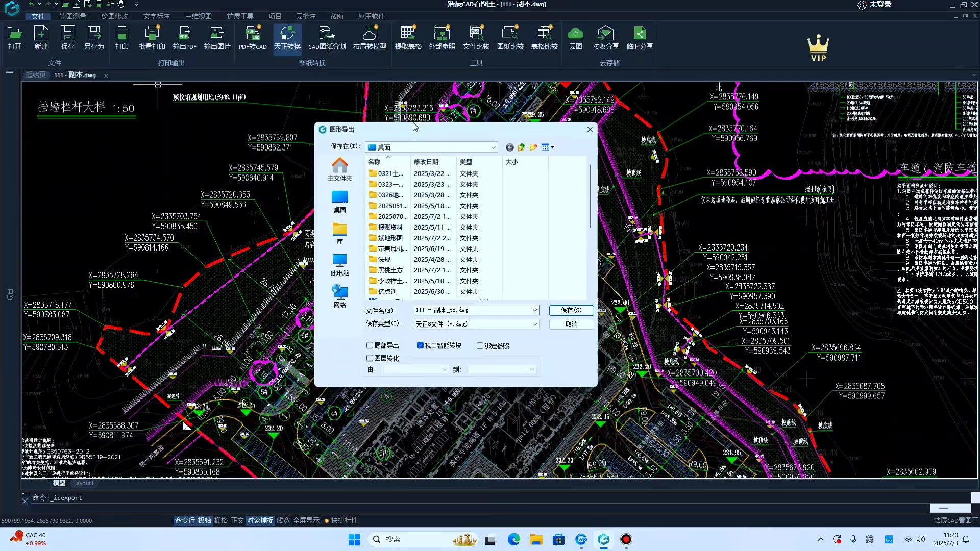Open the 扩展工具 ribbon tab

pyautogui.click(x=240, y=16)
